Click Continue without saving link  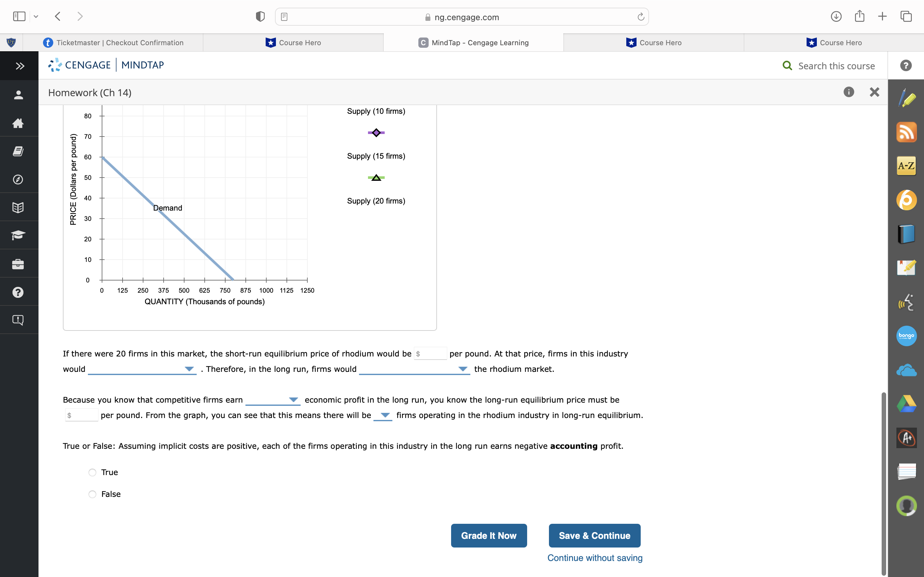(x=595, y=557)
